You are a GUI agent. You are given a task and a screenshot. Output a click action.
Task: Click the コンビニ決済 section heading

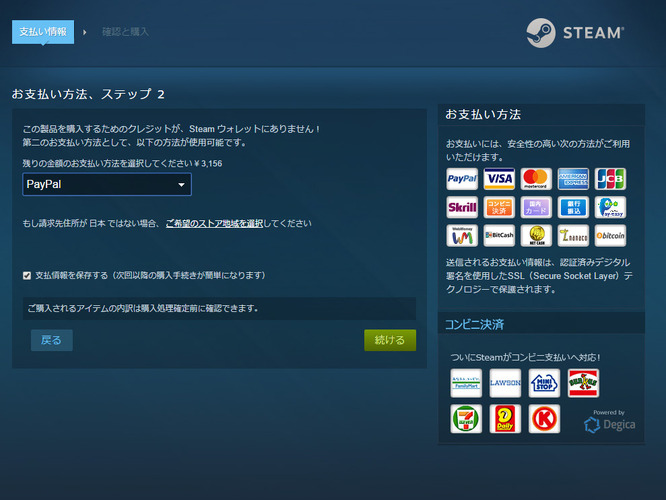474,325
